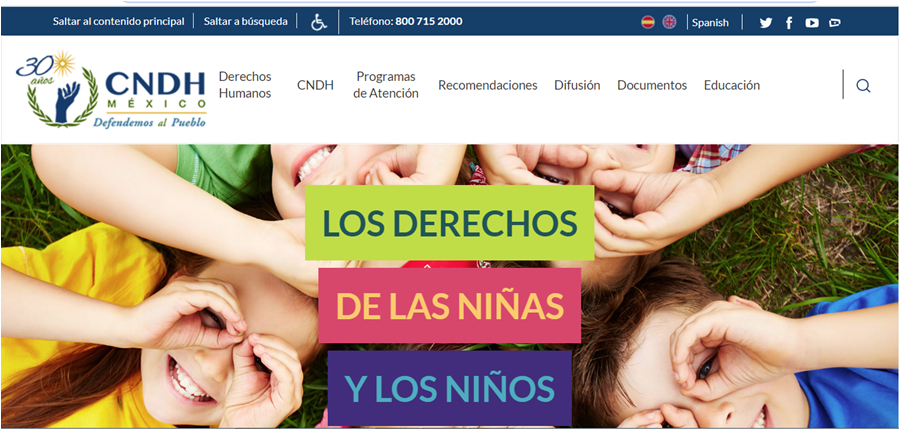Open the Spanish language selector
The width and height of the screenshot is (900, 430).
pyautogui.click(x=710, y=22)
